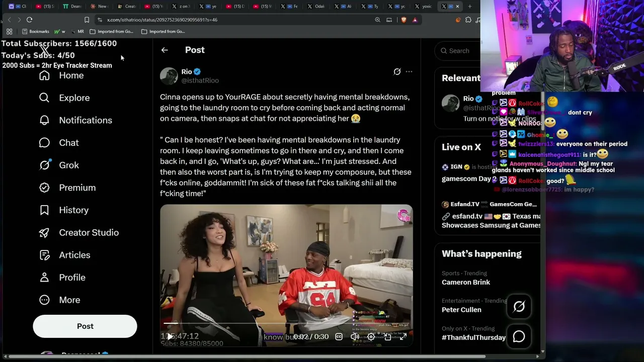The image size is (644, 362).
Task: Open video settings gear
Action: [371, 337]
